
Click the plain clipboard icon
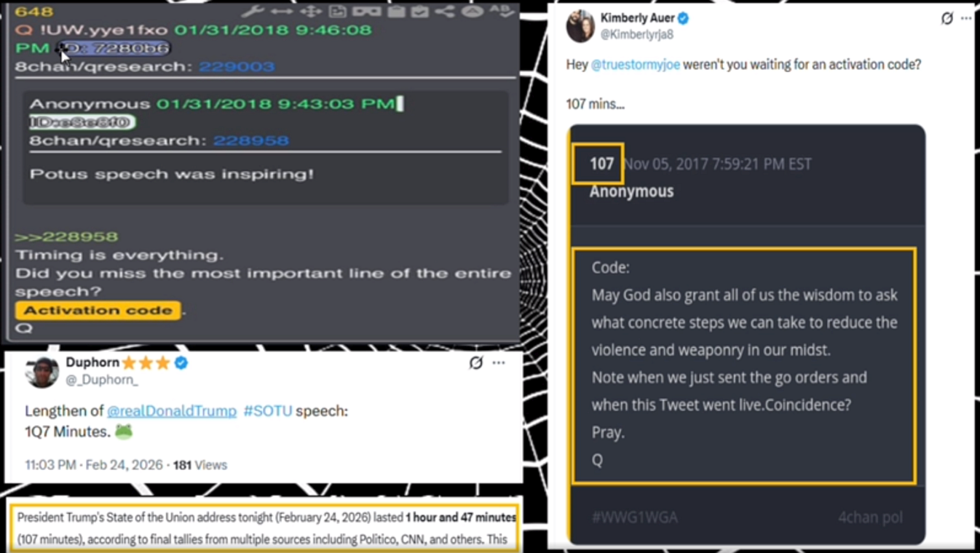[396, 12]
